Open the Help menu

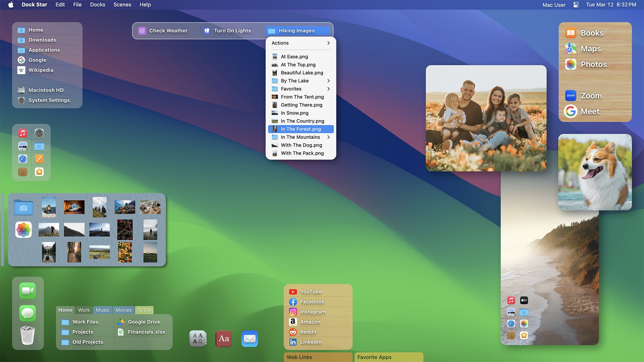tap(145, 5)
